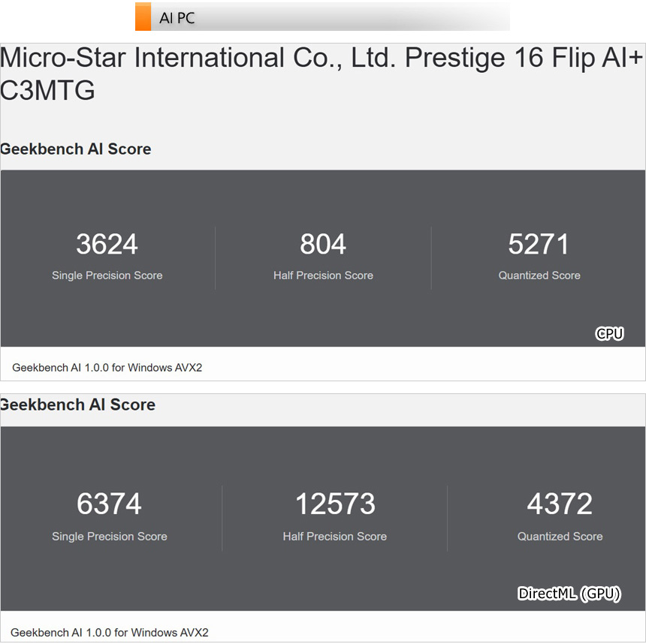Click Single Precision Score label under 3624

coord(107,275)
